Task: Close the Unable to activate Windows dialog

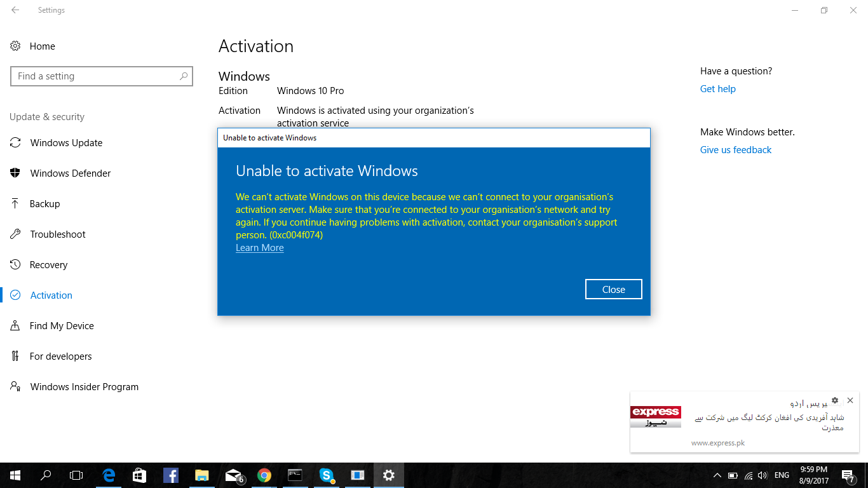Action: point(614,289)
